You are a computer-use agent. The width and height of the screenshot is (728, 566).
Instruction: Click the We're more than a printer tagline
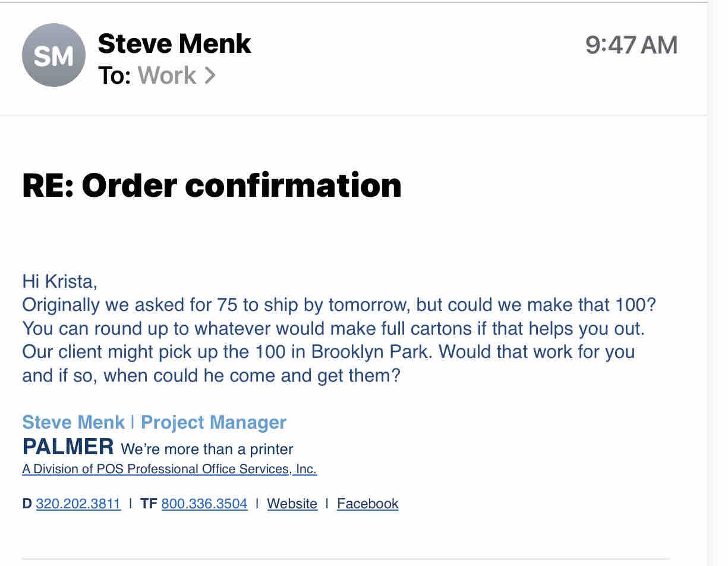tap(207, 449)
